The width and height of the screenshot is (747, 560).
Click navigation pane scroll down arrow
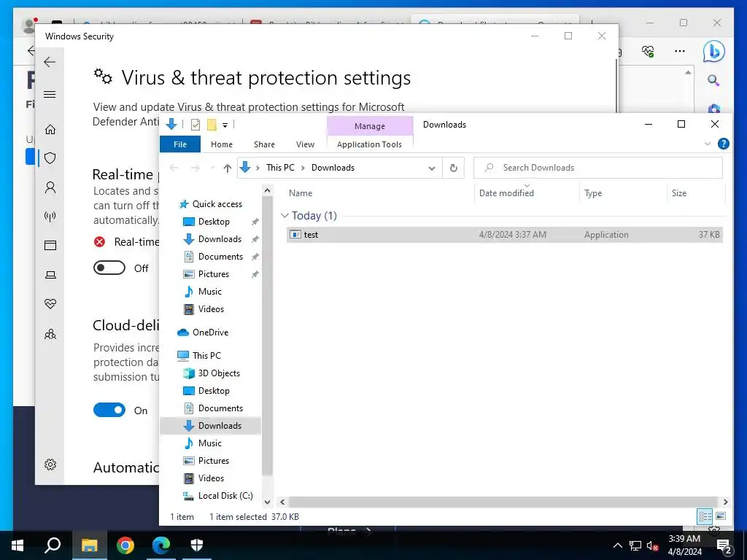tap(267, 502)
